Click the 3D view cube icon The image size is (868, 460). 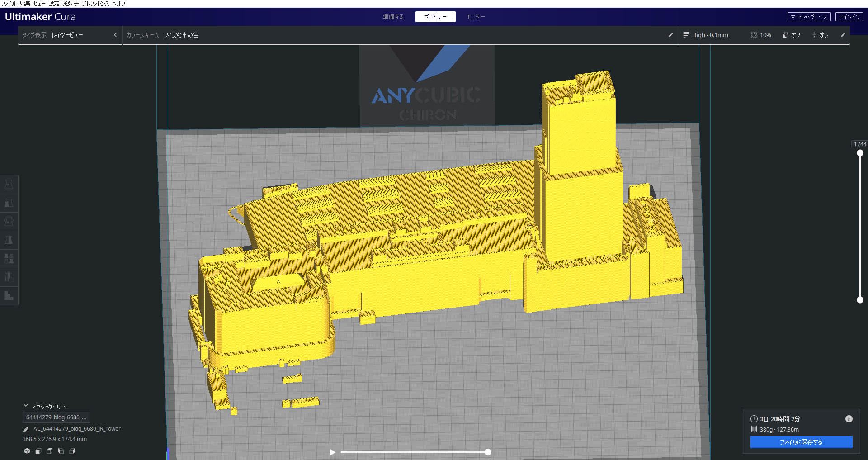click(x=27, y=451)
